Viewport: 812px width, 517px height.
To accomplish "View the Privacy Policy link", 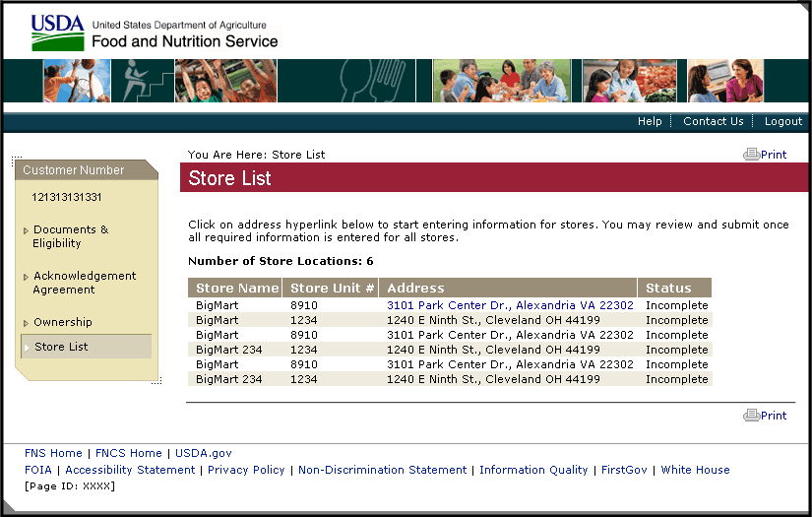I will [x=246, y=470].
